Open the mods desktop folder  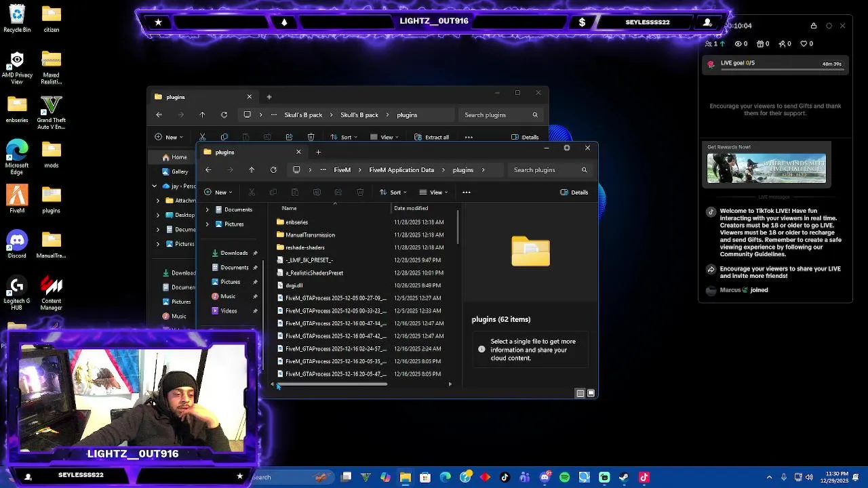click(51, 155)
